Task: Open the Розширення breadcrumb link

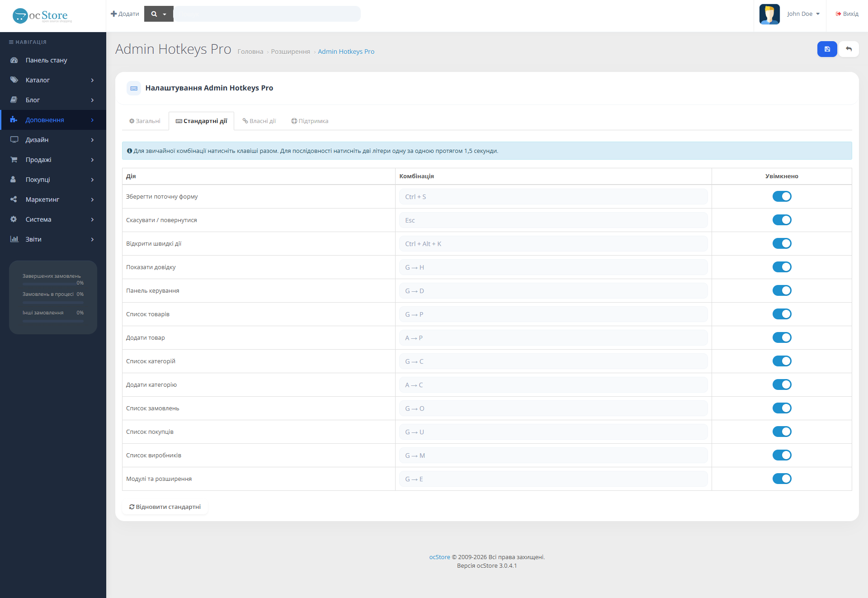Action: tap(290, 52)
